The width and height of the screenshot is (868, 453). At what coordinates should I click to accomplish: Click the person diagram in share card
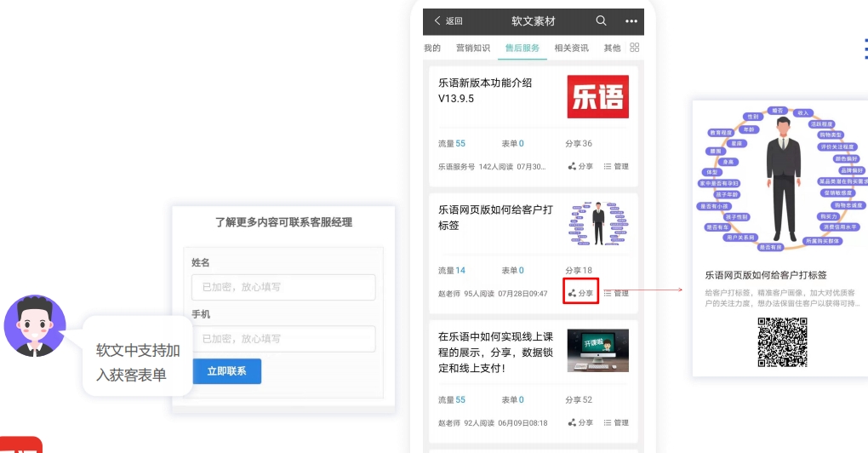[782, 178]
